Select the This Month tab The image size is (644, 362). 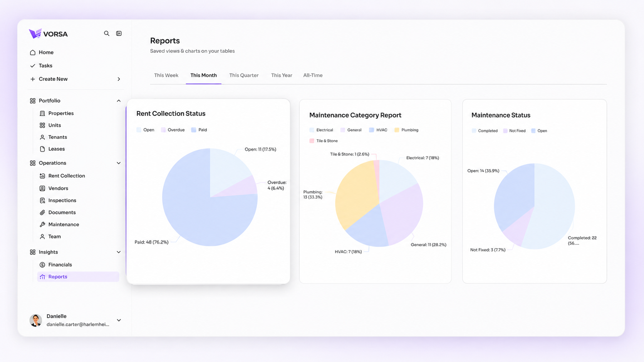coord(203,75)
